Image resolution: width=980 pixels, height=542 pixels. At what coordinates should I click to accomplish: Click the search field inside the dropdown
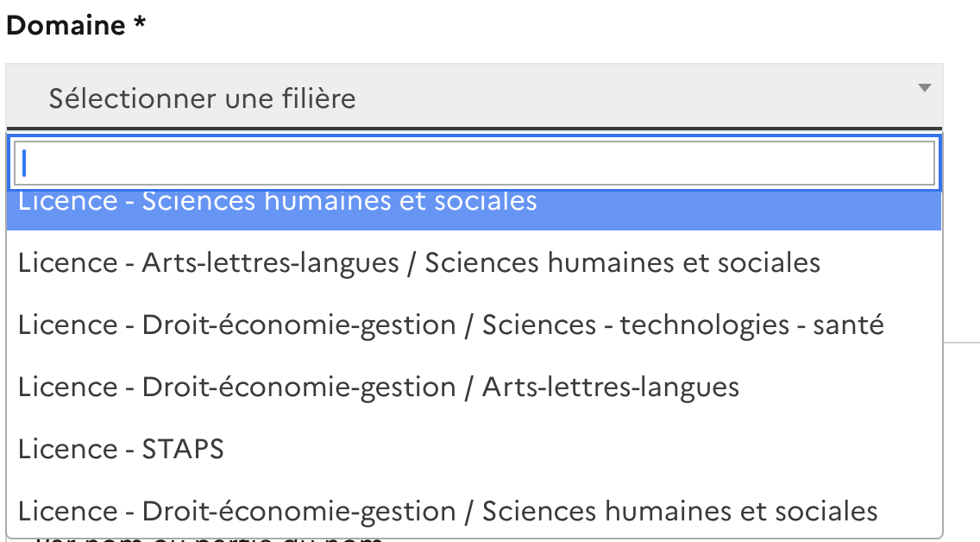pos(473,163)
